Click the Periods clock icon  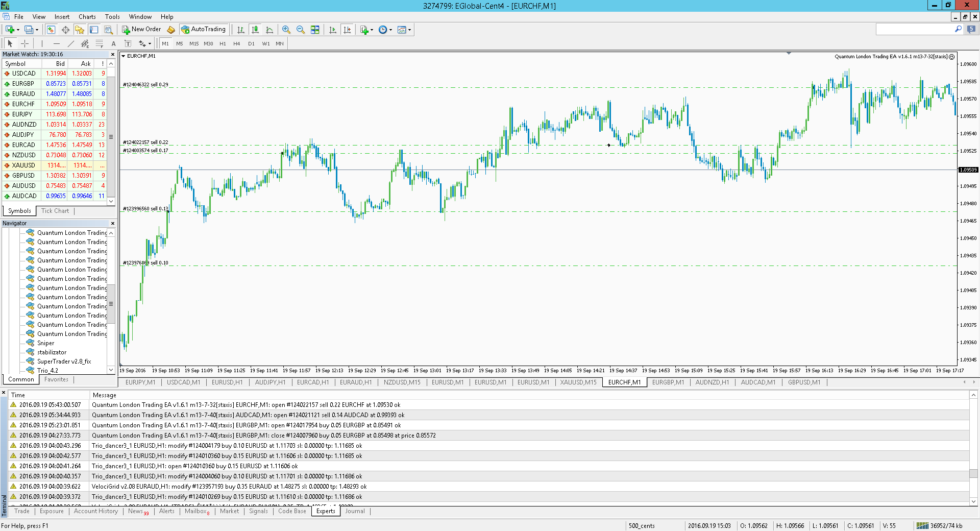point(383,30)
